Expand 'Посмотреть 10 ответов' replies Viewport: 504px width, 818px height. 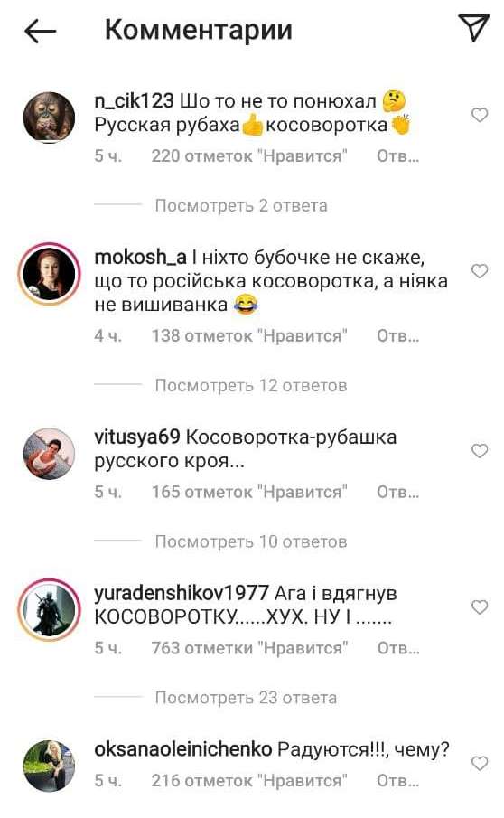[251, 541]
